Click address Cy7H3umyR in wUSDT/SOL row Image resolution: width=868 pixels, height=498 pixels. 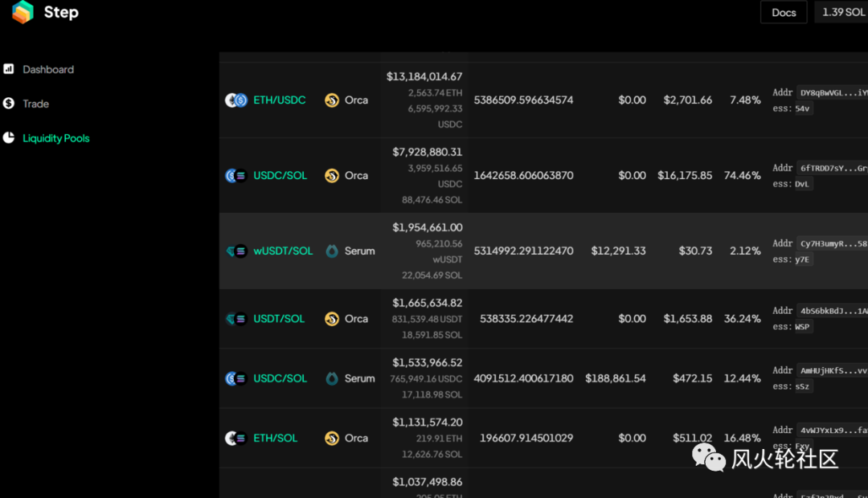click(832, 243)
